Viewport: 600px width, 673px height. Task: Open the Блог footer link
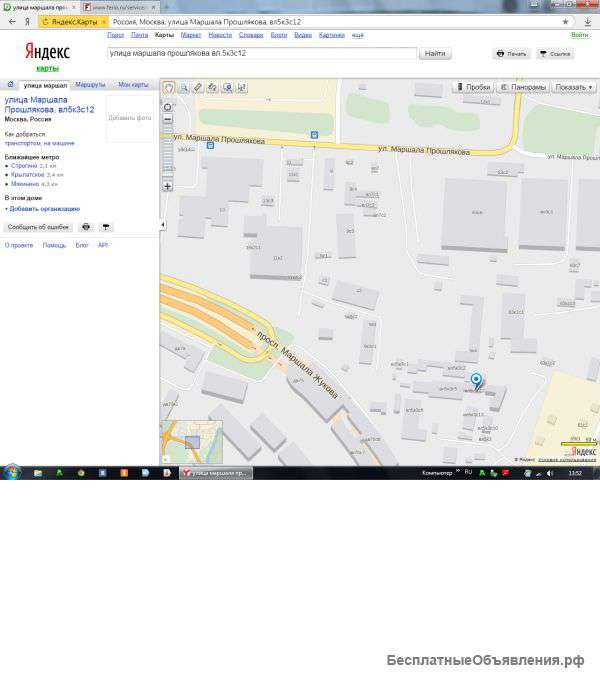(x=82, y=245)
